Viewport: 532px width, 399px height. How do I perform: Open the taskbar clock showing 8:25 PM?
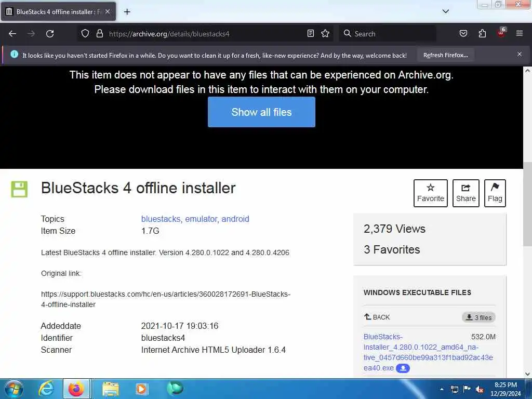point(505,389)
